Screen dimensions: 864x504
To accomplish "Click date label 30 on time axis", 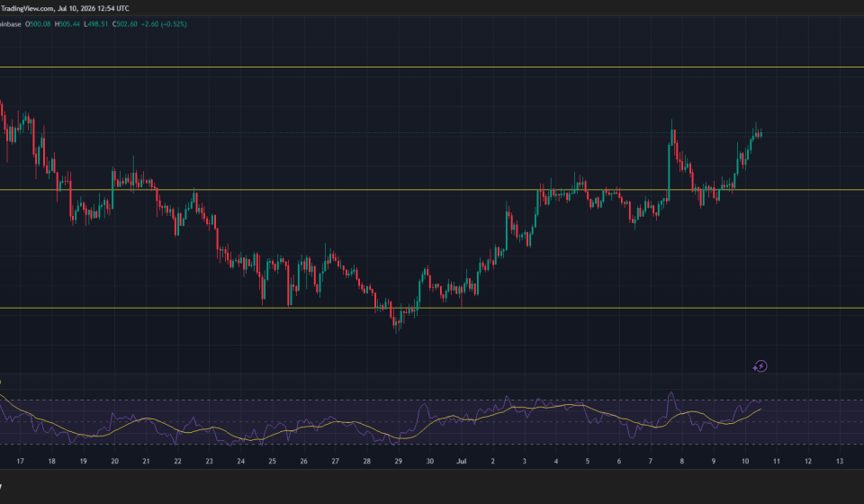I will pos(430,462).
